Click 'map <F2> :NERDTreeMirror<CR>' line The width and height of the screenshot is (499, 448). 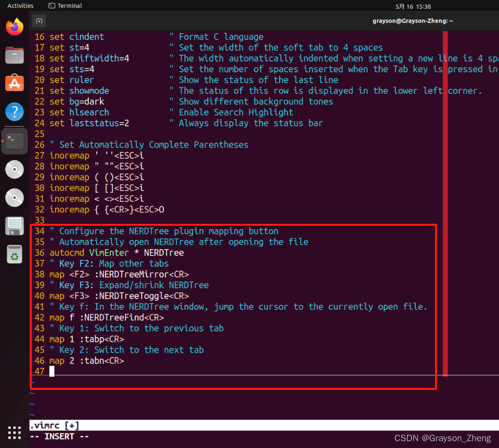coord(119,275)
